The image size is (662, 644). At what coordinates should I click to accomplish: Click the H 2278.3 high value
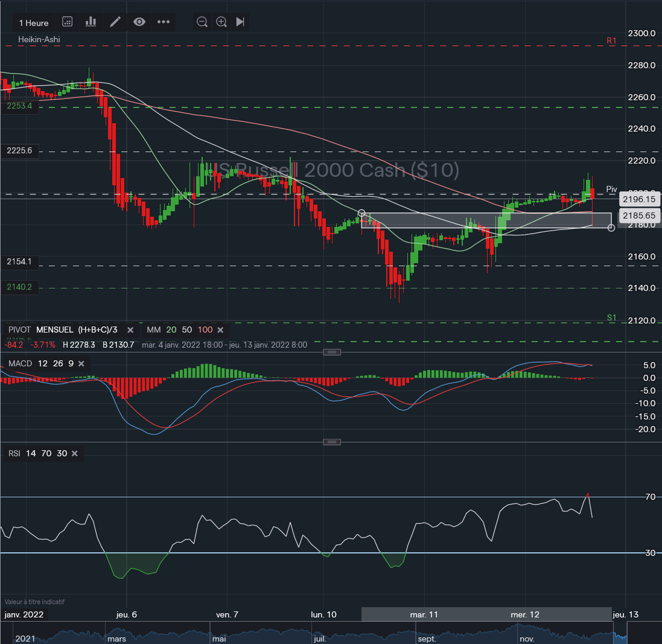79,345
